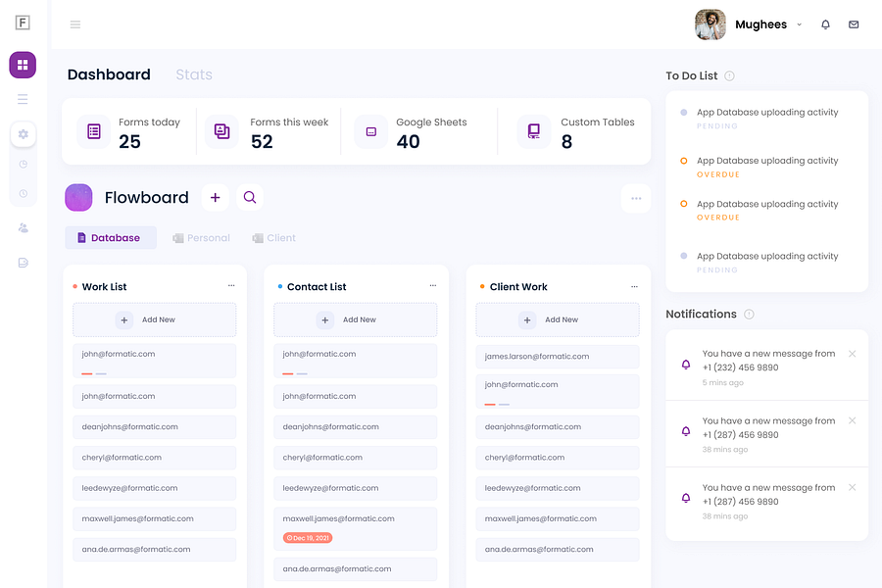Switch to the Stats tab

click(193, 74)
